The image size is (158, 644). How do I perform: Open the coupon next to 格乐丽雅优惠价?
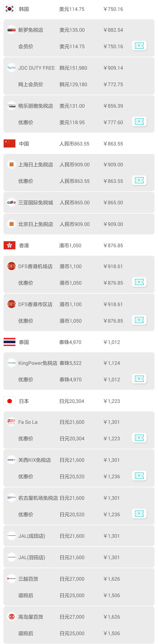tap(139, 122)
